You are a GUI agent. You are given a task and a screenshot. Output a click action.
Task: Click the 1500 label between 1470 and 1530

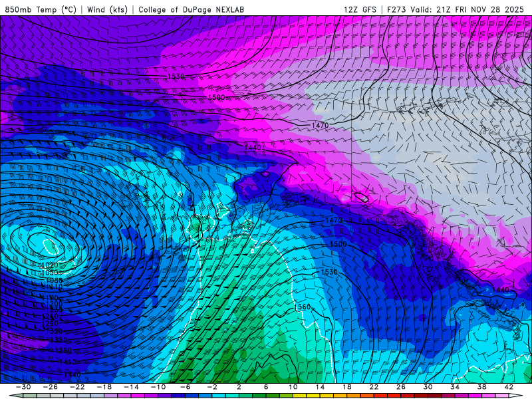pos(338,244)
